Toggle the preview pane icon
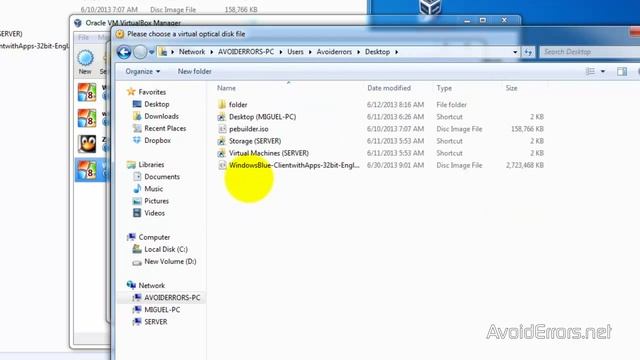640x360 pixels. 622,71
